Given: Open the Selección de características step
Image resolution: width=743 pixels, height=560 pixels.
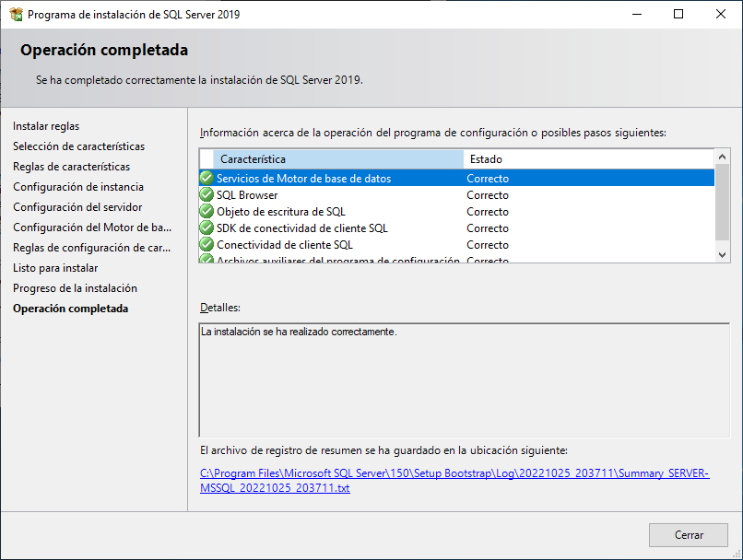Looking at the screenshot, I should [x=78, y=146].
